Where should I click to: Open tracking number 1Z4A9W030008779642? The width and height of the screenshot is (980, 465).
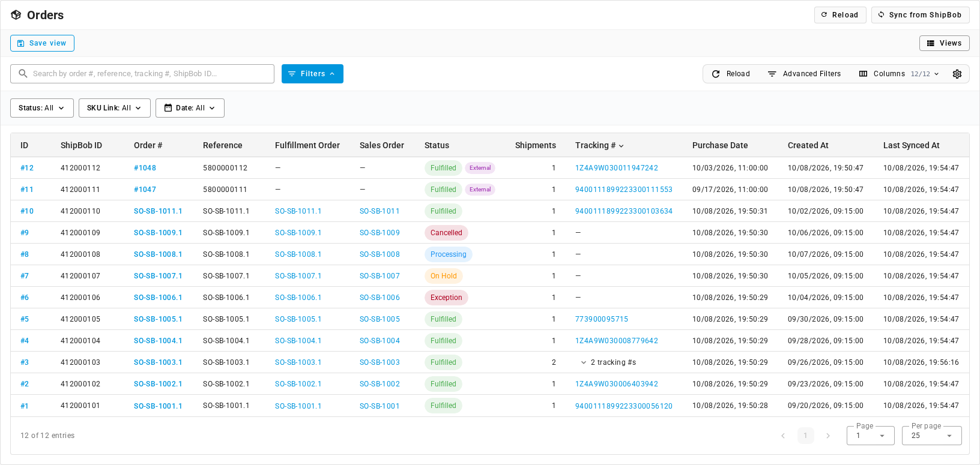click(617, 341)
